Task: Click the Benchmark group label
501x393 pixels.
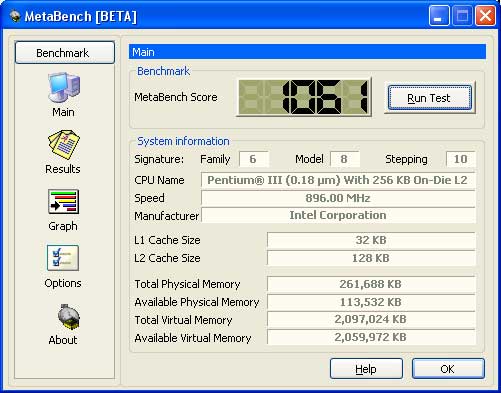Action: [x=163, y=71]
